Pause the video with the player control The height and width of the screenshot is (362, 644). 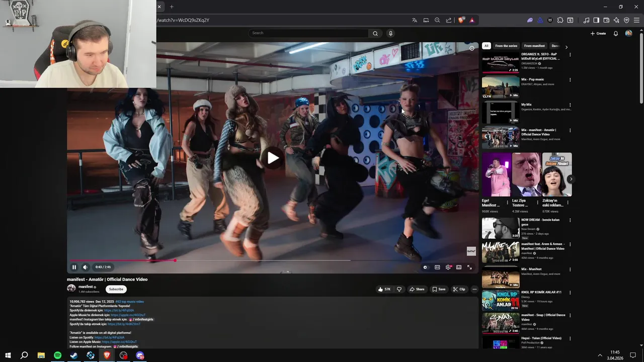(74, 267)
